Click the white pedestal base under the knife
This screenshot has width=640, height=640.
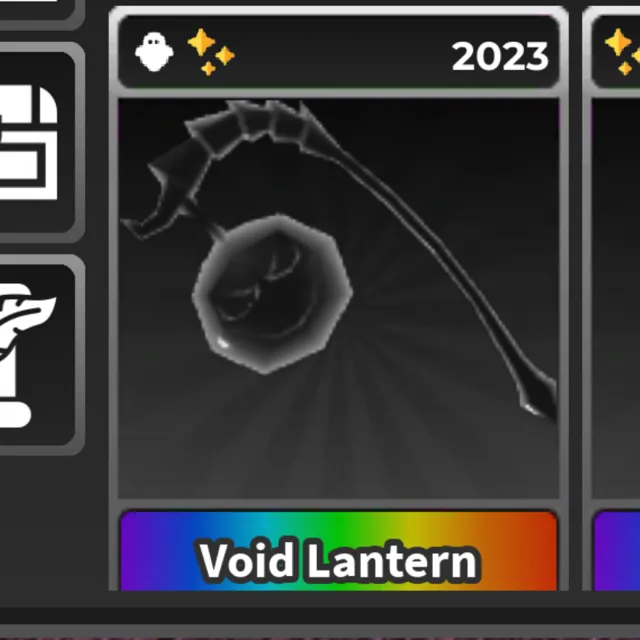pyautogui.click(x=16, y=416)
